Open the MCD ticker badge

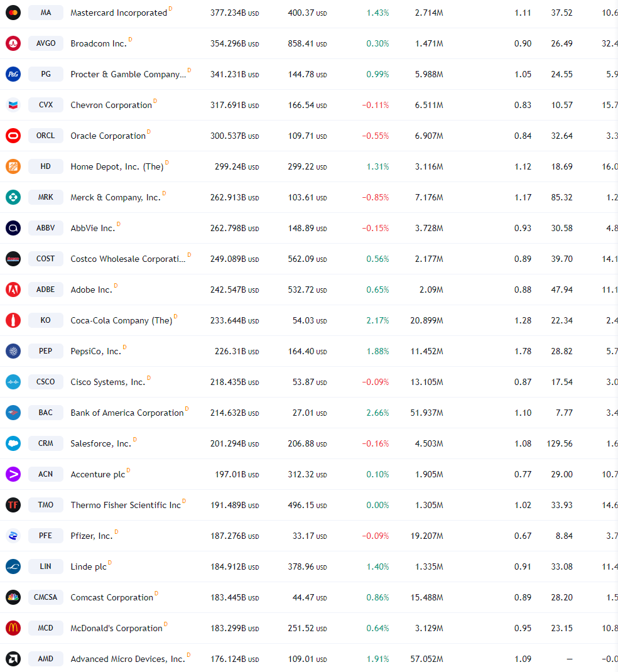tap(45, 628)
